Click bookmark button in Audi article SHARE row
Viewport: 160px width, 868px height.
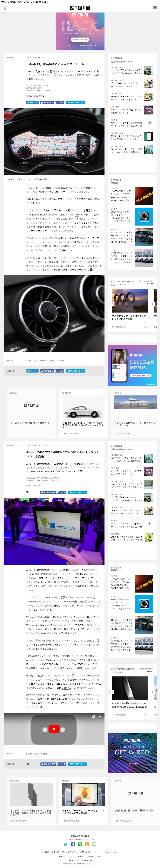(75, 371)
